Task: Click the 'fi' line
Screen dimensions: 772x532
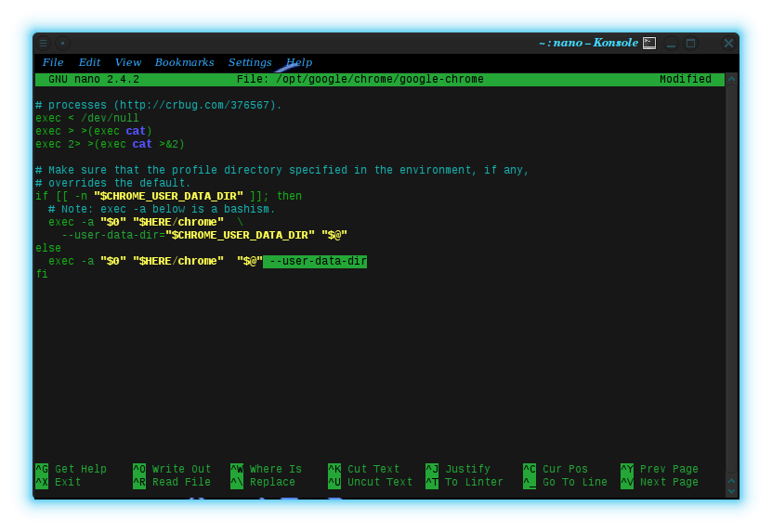Action: pyautogui.click(x=42, y=274)
